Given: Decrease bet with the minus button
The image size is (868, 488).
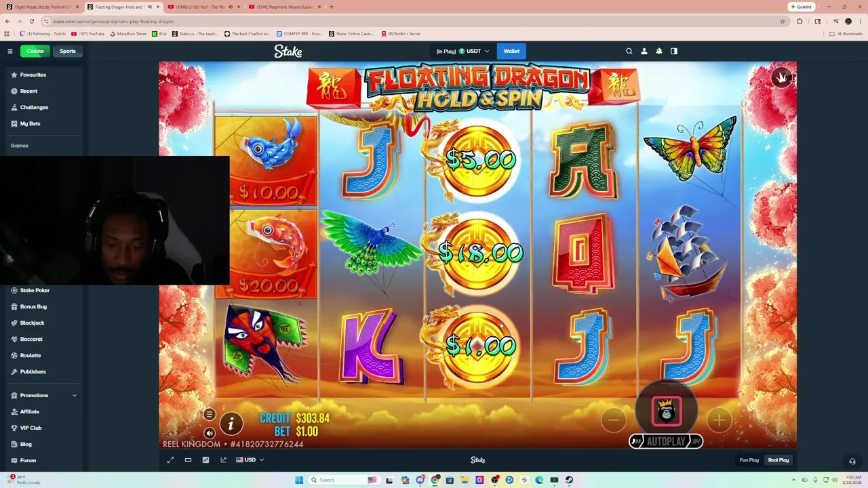Looking at the screenshot, I should point(614,420).
